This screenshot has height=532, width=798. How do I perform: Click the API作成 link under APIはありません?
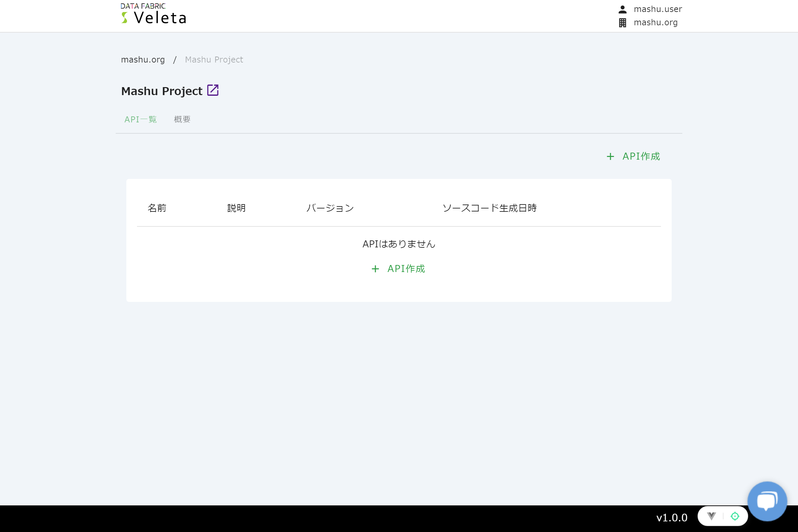coord(406,269)
